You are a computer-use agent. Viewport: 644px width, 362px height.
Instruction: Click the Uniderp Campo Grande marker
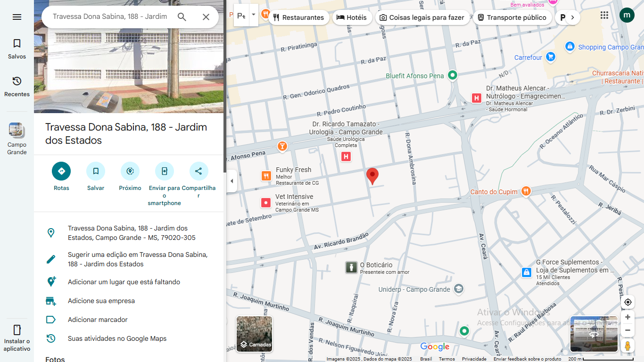[459, 289]
